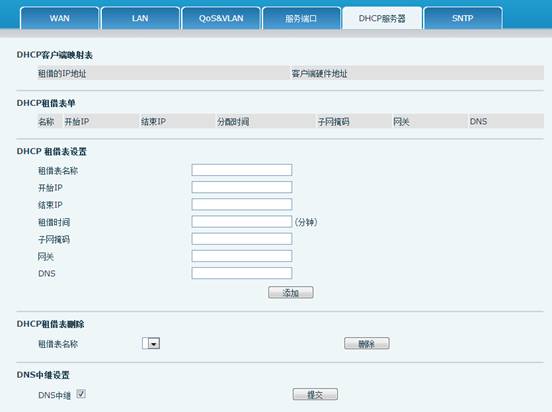Click the 网关 input field
Viewport: 552px width, 412px height.
click(242, 256)
